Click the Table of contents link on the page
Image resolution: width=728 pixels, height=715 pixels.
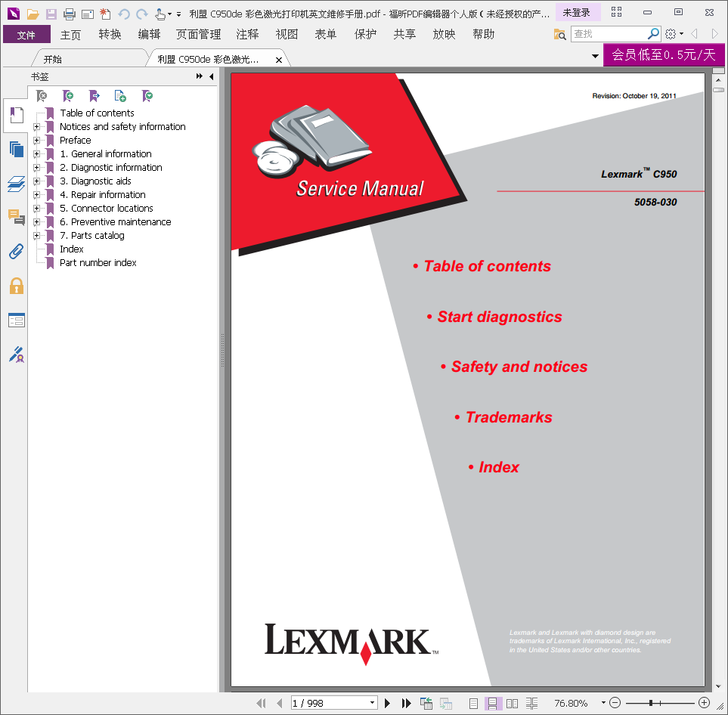487,266
